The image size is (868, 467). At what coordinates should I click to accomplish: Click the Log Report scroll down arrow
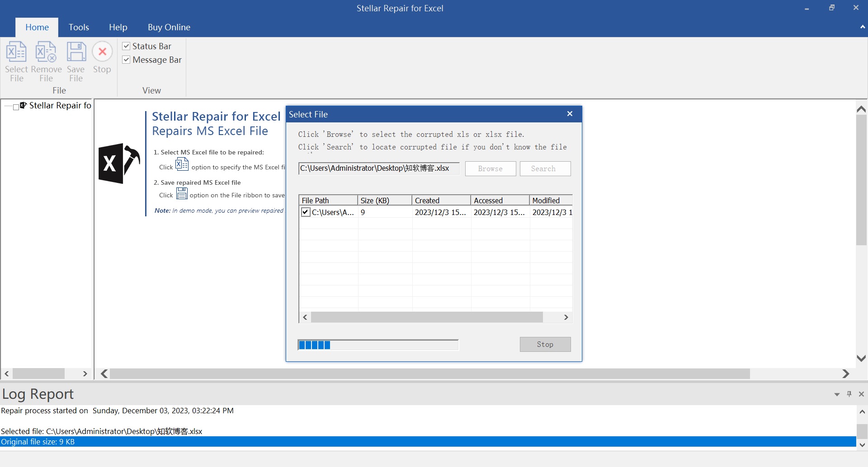(x=862, y=444)
